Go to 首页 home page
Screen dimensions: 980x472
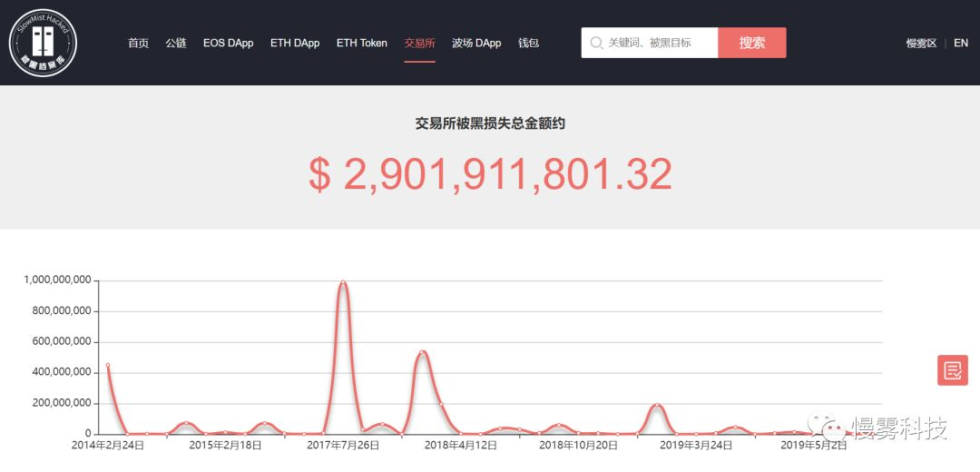coord(138,43)
